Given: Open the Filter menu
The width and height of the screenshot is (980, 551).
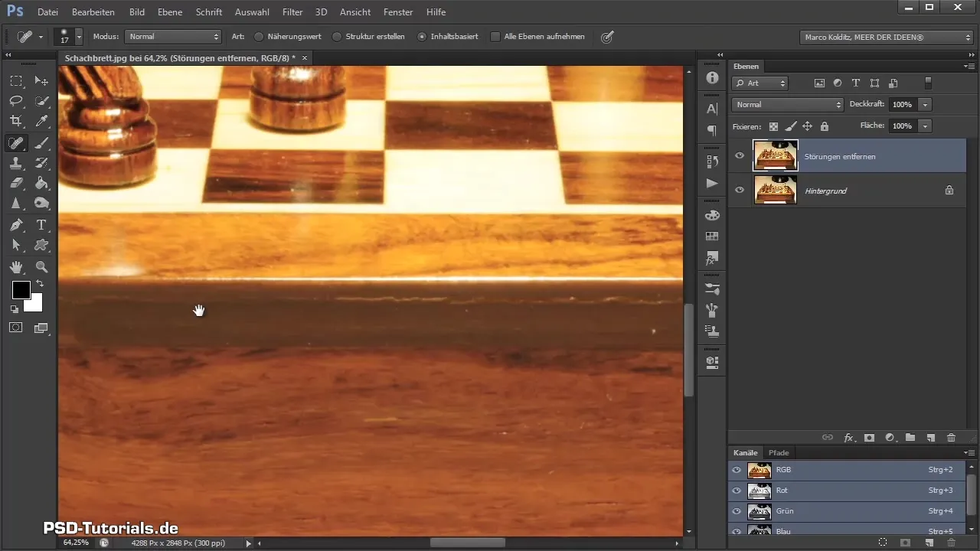Looking at the screenshot, I should click(x=292, y=12).
